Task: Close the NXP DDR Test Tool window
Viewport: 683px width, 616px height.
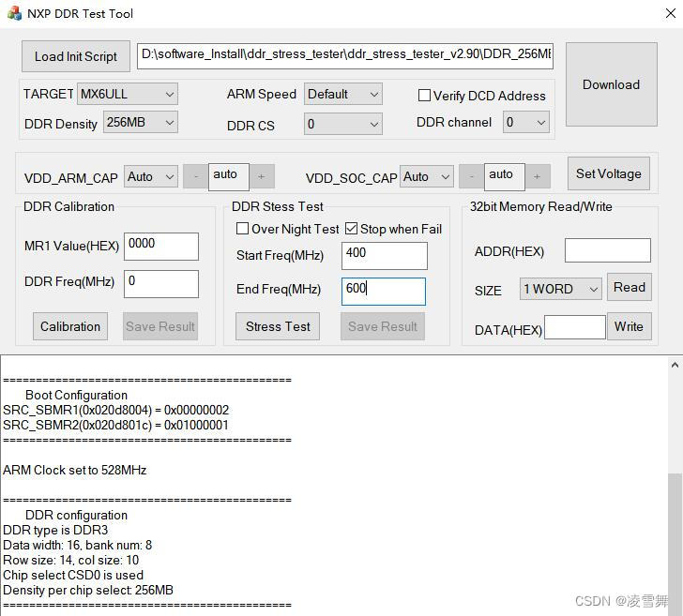Action: (x=671, y=13)
